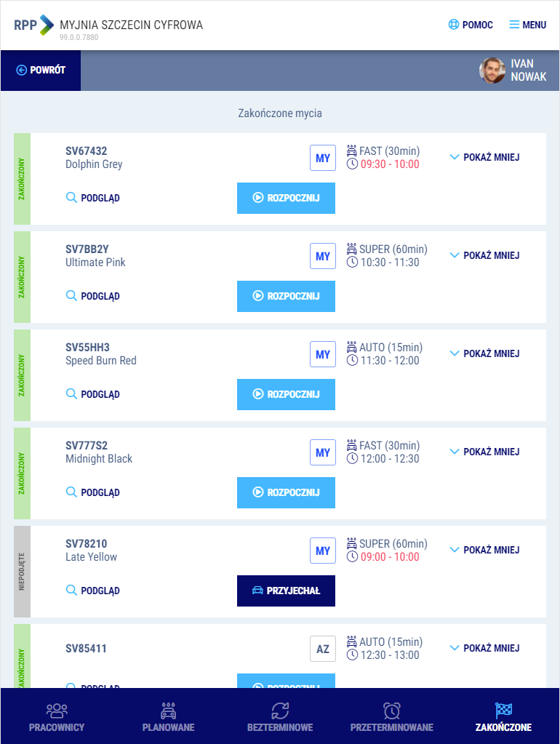
Task: Open Podgląd for Midnight Black car
Action: point(93,492)
